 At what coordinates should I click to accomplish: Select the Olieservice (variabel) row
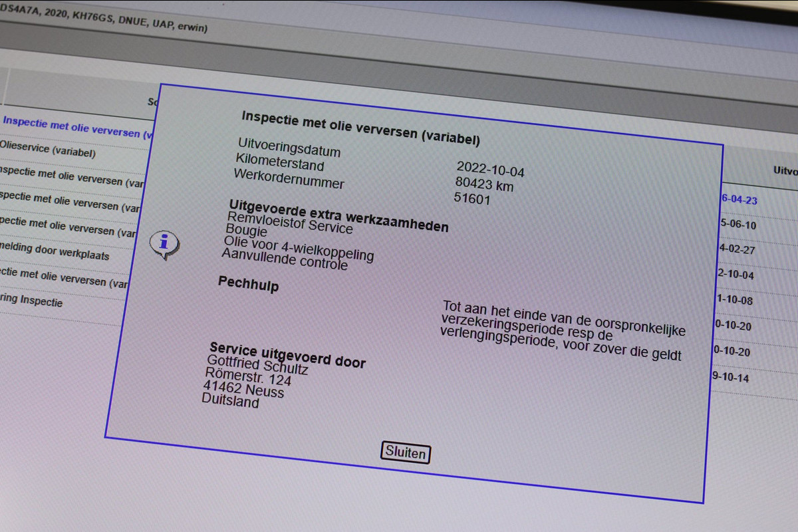click(48, 150)
